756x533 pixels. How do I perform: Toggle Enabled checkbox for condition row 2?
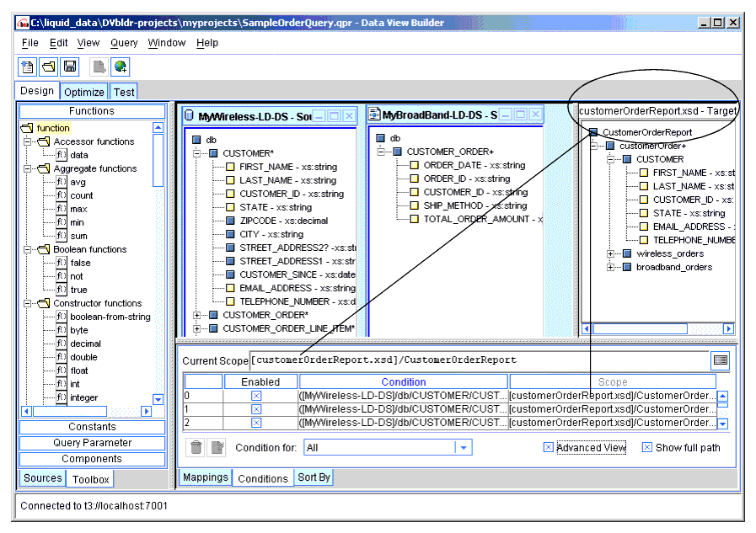256,423
